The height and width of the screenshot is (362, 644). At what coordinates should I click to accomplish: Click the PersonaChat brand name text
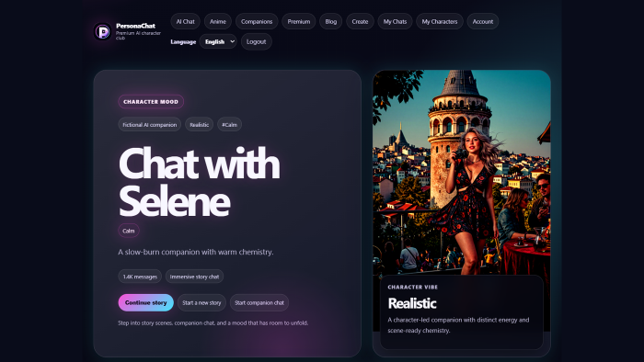click(135, 26)
